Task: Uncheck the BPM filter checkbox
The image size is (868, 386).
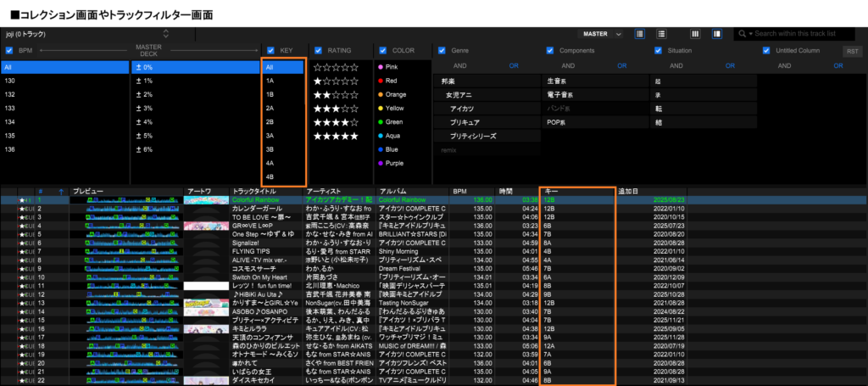Action: (x=9, y=51)
